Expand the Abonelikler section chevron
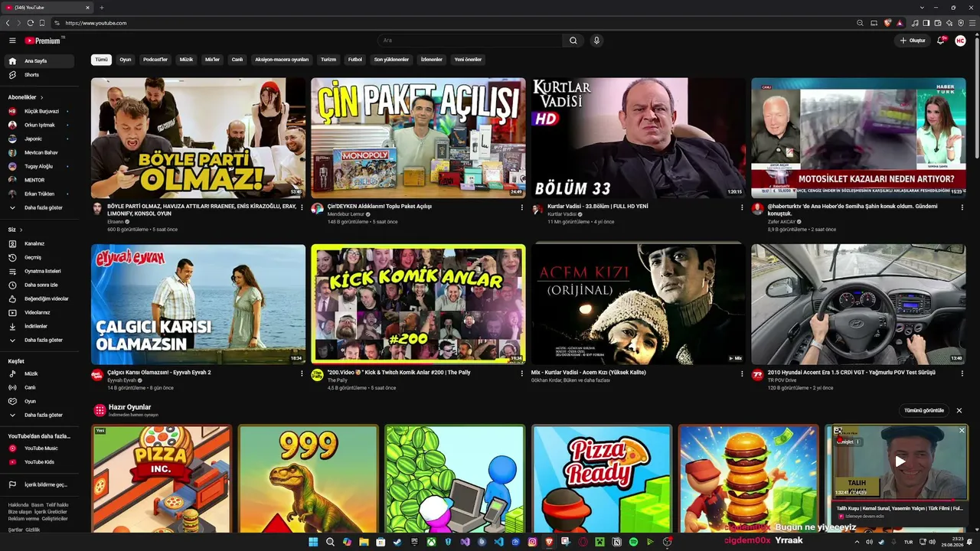This screenshot has height=551, width=980. (x=42, y=98)
